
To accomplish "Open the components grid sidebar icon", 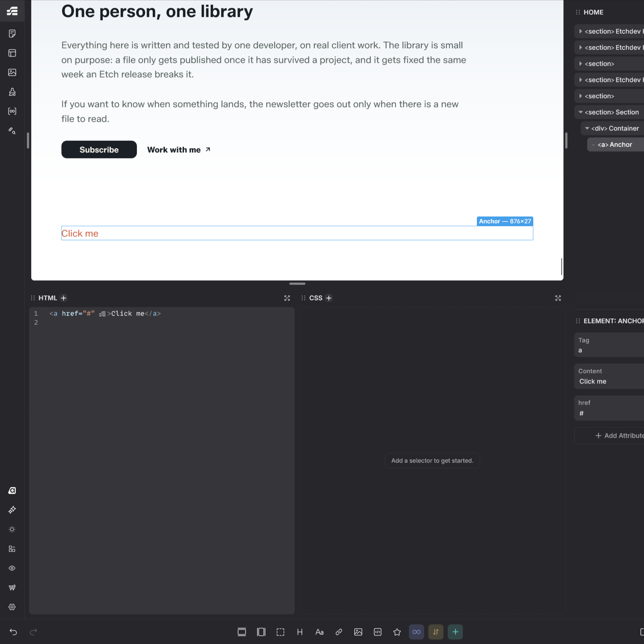I will click(12, 549).
